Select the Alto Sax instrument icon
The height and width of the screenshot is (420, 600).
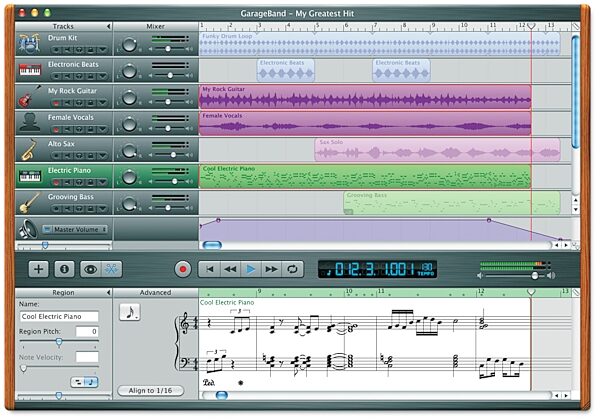point(29,150)
